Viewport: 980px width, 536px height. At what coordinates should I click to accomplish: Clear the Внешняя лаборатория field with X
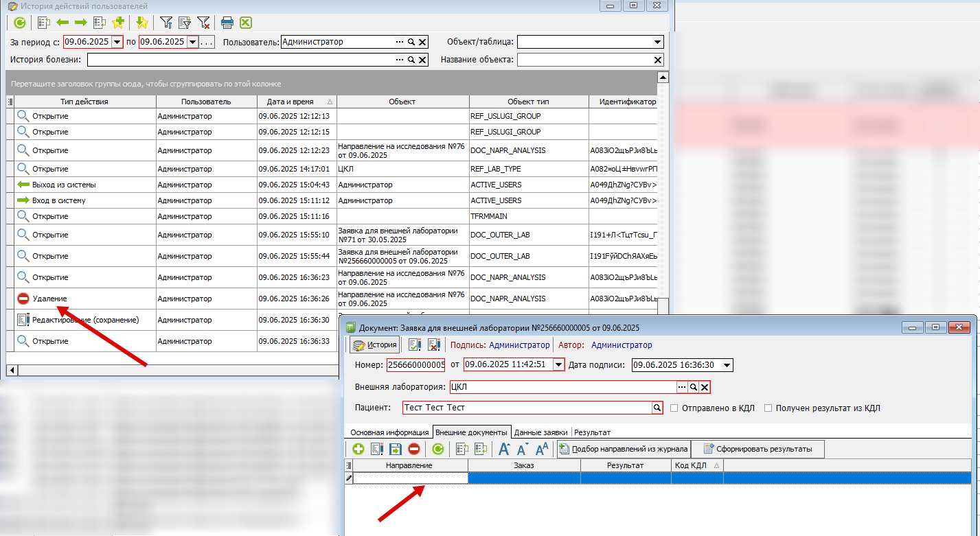click(x=704, y=387)
